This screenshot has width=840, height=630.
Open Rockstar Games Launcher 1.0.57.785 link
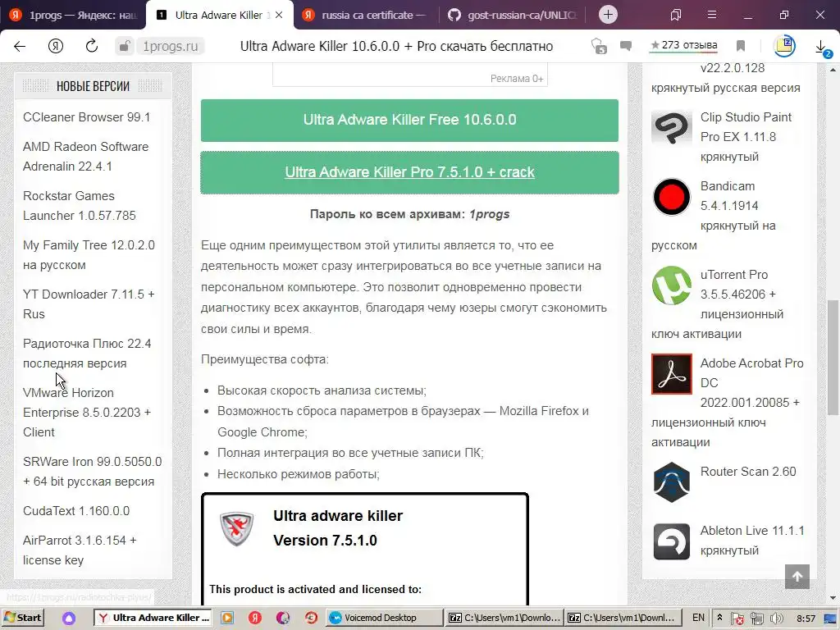pos(80,206)
